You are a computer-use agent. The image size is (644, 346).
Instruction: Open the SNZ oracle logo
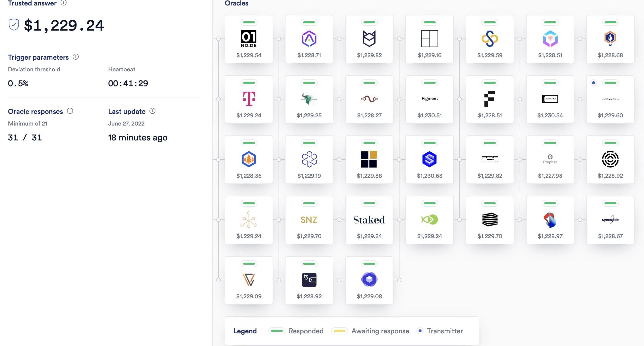click(309, 220)
